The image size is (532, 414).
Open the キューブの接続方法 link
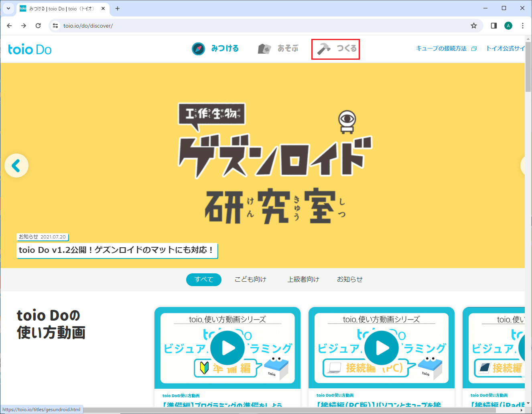pos(441,48)
